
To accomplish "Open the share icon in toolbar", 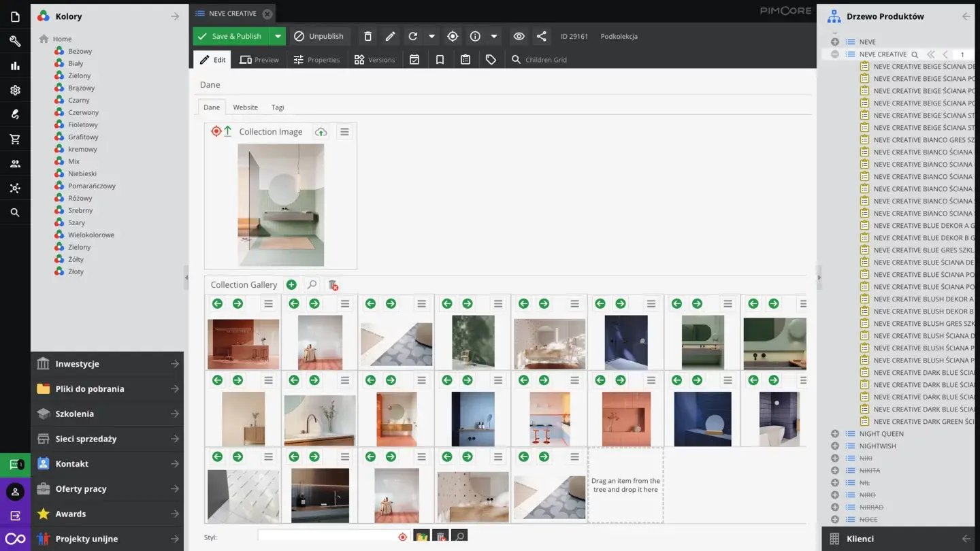I will pyautogui.click(x=541, y=37).
